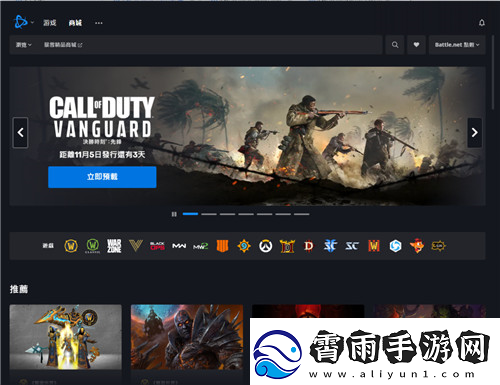The width and height of the screenshot is (500, 385).
Task: Click the Battle.net logo icon
Action: point(21,22)
